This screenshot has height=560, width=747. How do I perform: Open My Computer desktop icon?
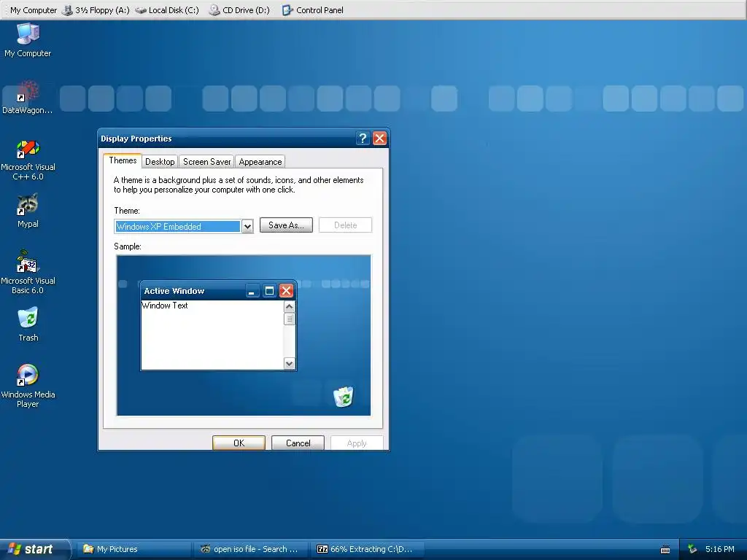[28, 40]
